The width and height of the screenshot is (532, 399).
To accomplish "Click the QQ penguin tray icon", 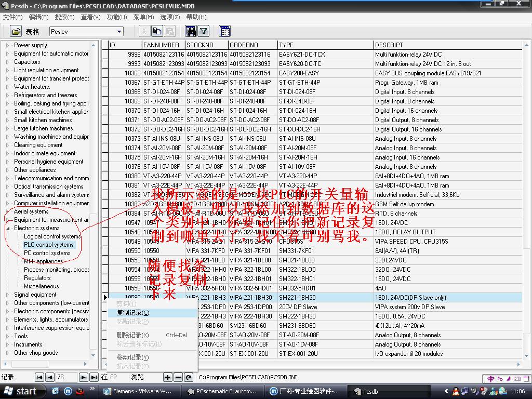I will 455,391.
